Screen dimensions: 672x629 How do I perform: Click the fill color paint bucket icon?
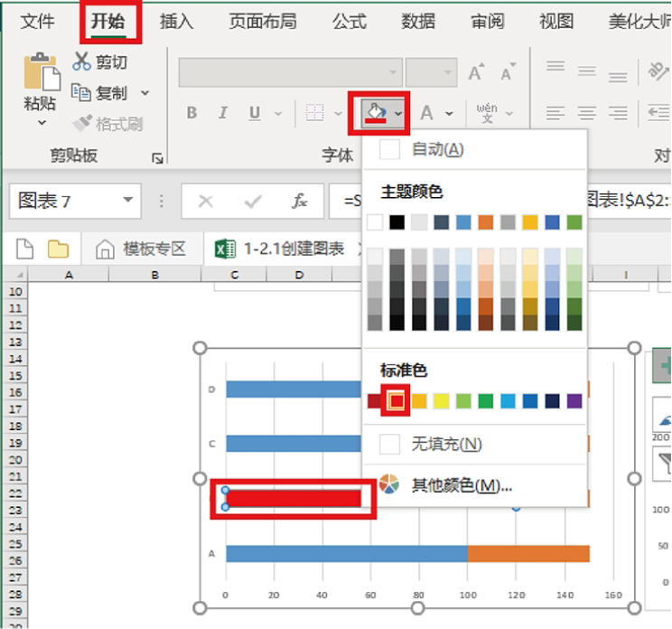[x=374, y=112]
